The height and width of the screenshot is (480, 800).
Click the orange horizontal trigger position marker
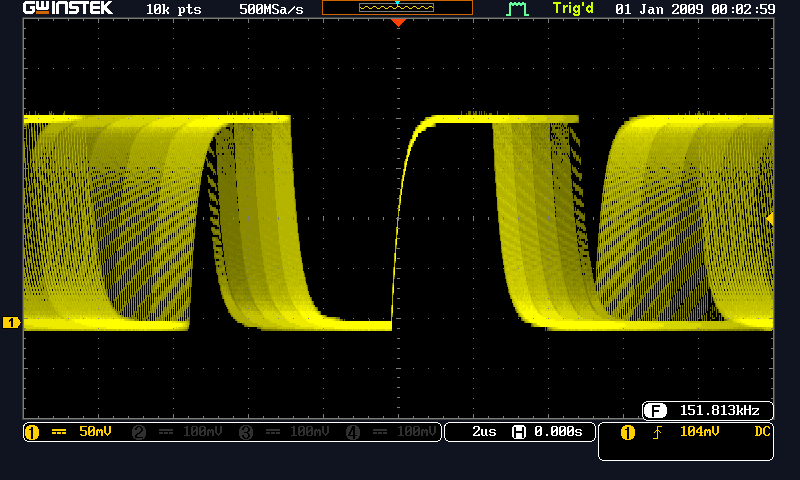398,22
